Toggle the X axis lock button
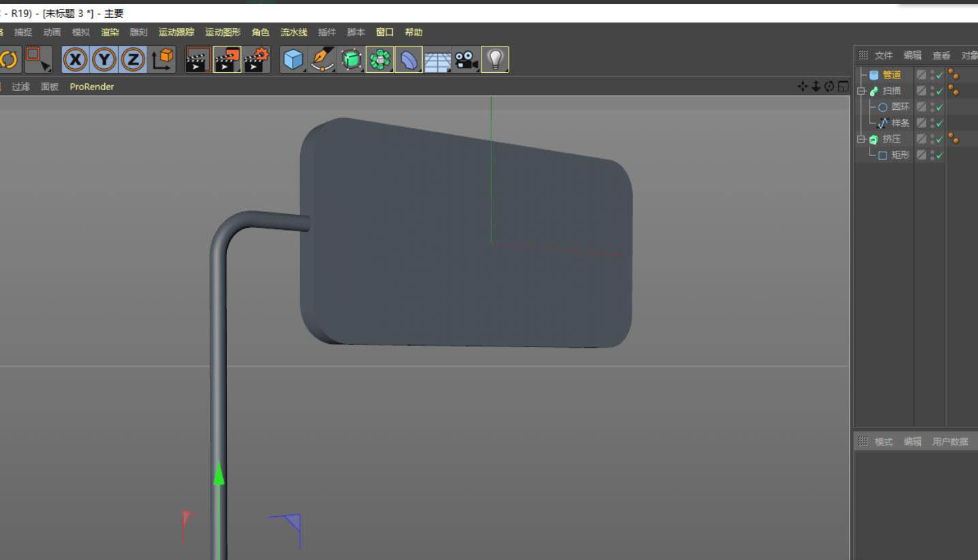This screenshot has height=560, width=978. pyautogui.click(x=75, y=60)
